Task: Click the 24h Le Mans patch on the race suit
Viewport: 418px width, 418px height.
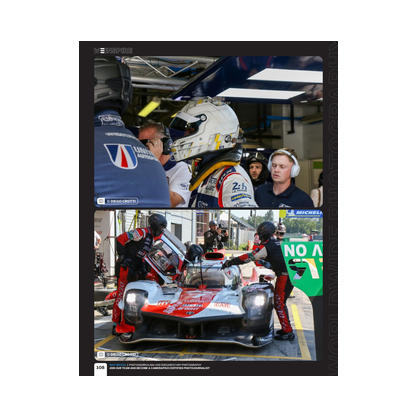Action: pos(239,187)
